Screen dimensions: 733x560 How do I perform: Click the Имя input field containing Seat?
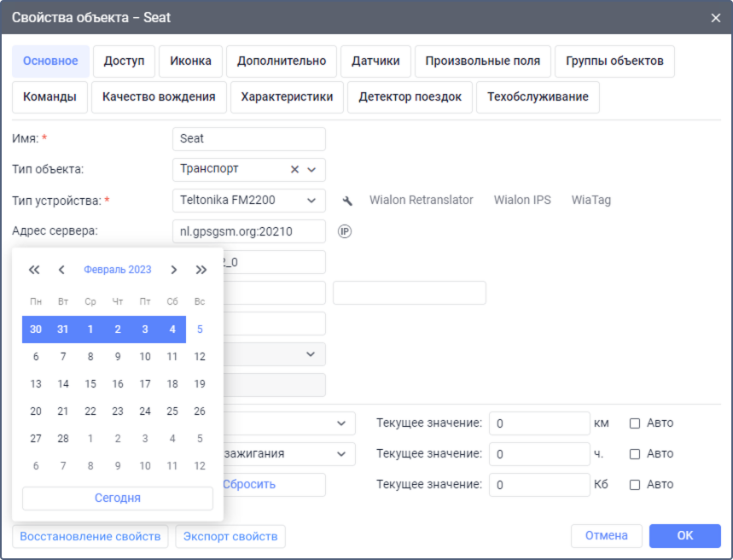click(x=248, y=138)
